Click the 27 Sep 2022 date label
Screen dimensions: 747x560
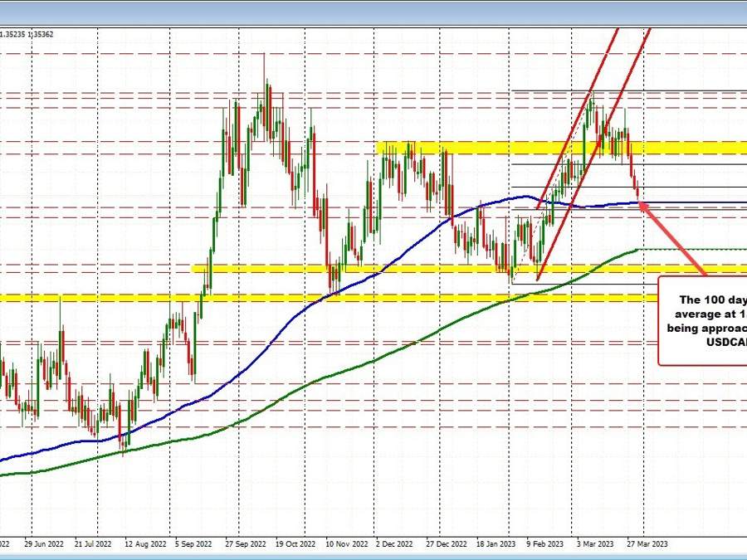pos(244,544)
